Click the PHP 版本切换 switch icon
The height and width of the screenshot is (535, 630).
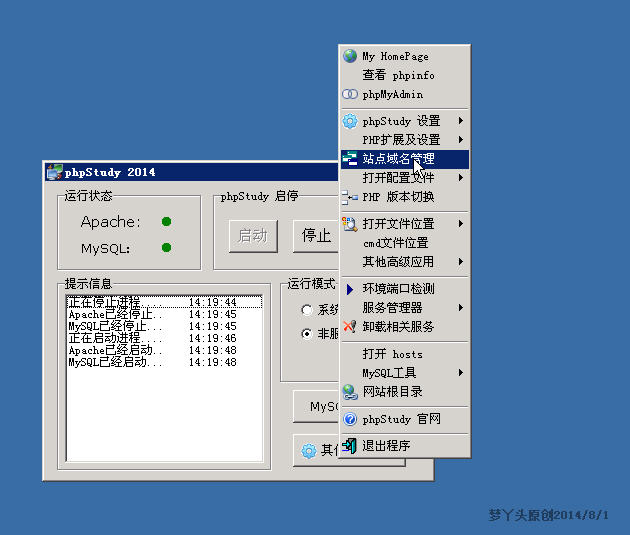tap(350, 197)
